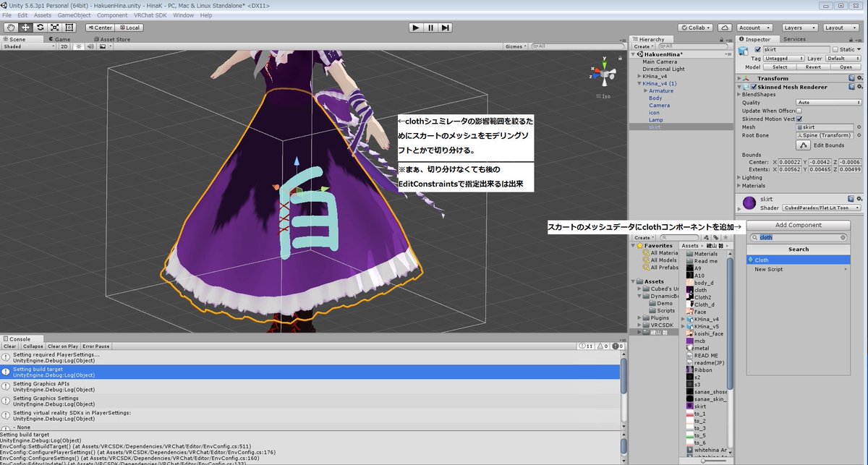Click the scene orientation gizmo

click(603, 73)
